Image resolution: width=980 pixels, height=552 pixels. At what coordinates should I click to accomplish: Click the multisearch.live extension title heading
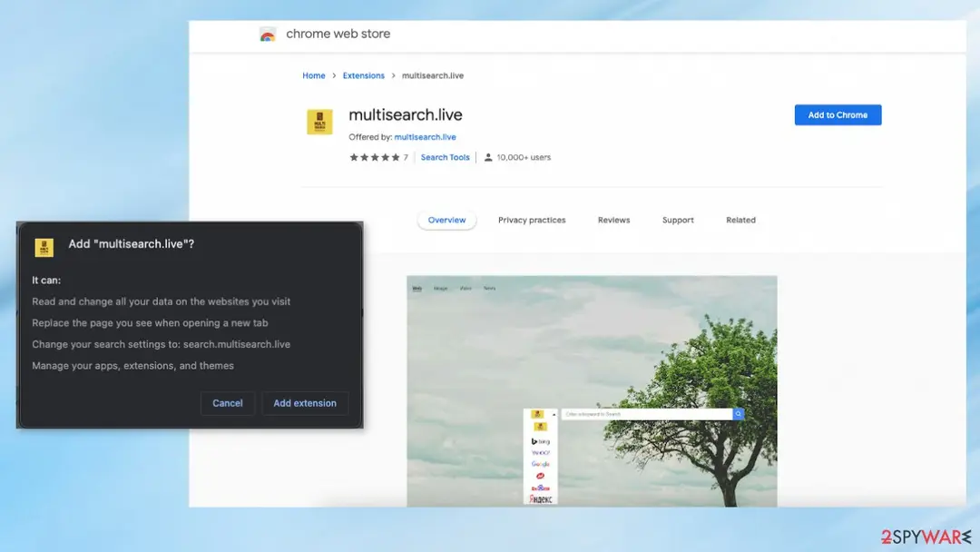coord(406,115)
